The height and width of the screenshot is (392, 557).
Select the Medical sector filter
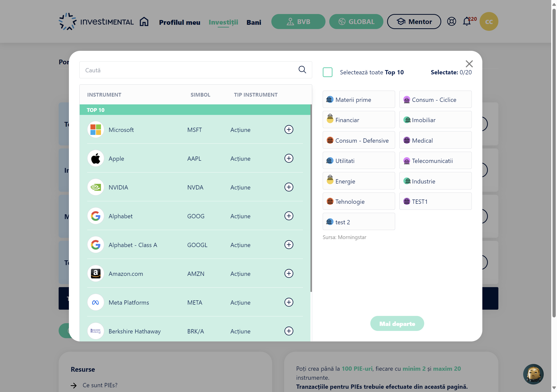click(x=435, y=140)
